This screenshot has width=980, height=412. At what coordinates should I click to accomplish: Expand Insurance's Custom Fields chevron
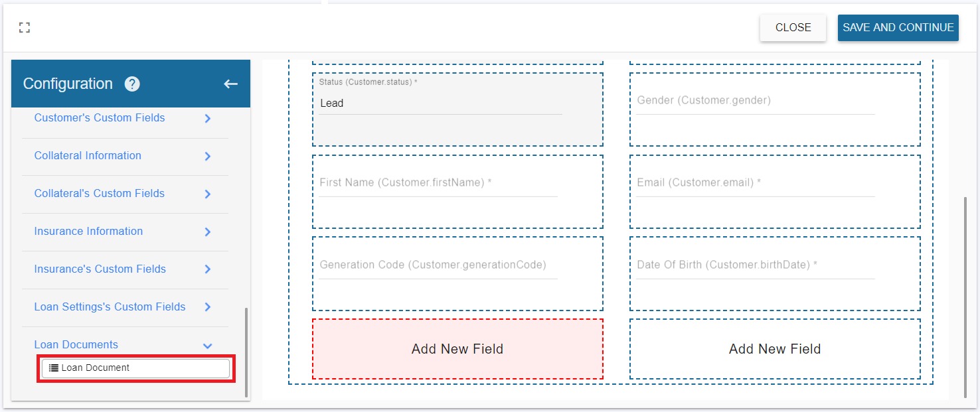pyautogui.click(x=207, y=269)
